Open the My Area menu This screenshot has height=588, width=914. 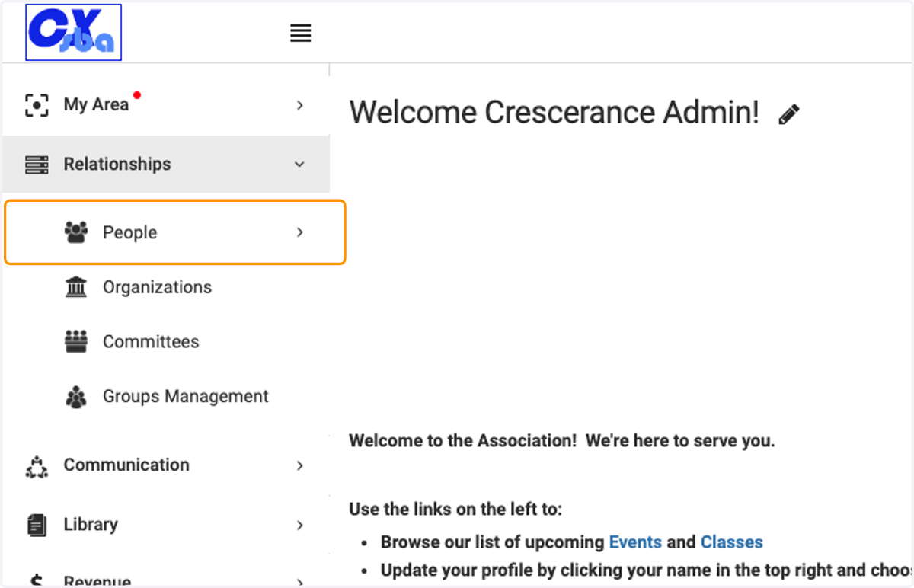tap(166, 105)
